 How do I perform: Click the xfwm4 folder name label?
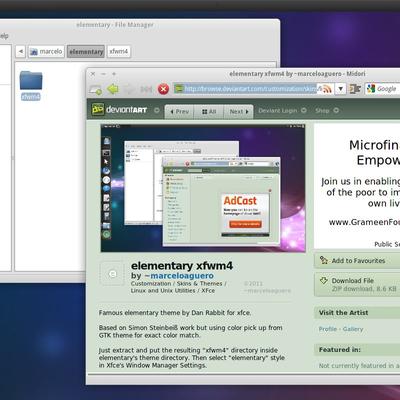(31, 97)
